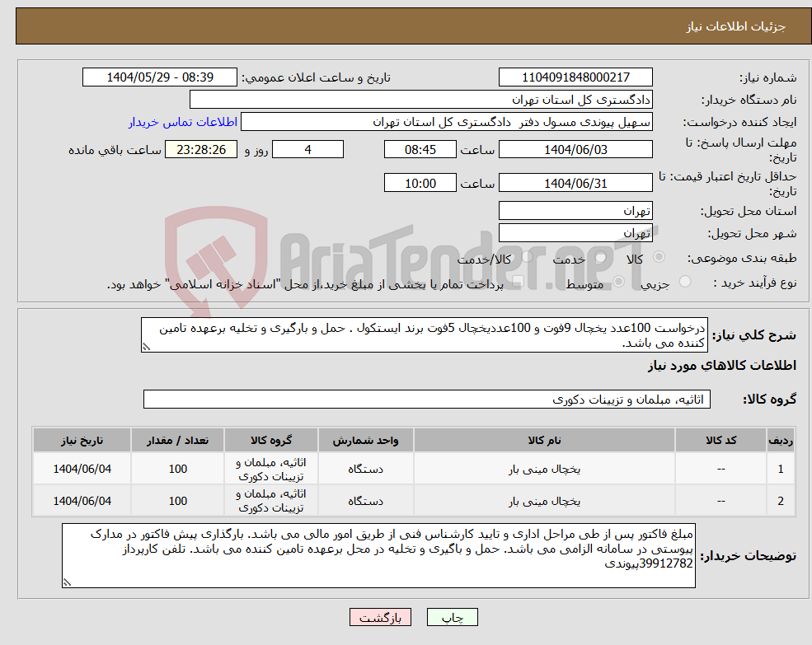Click the تهران delivery province field
Viewport: 812px width, 645px height.
575,210
